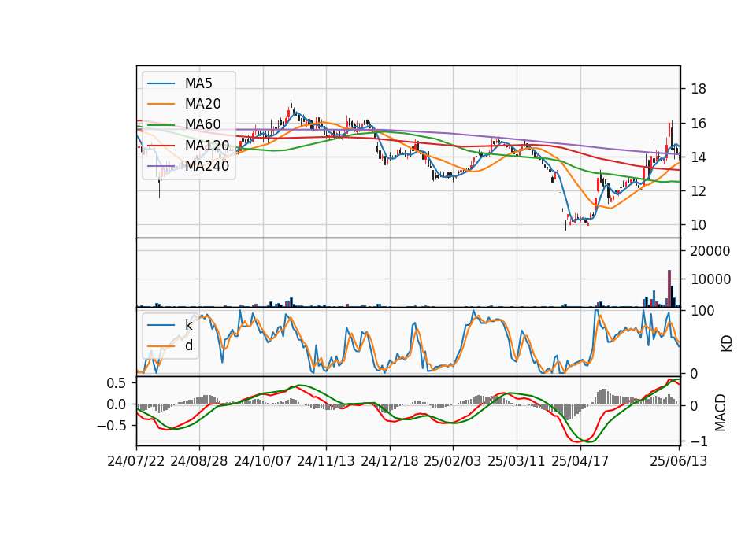Click the orange MA20 legend line sample
This screenshot has height=543, width=756.
click(161, 104)
